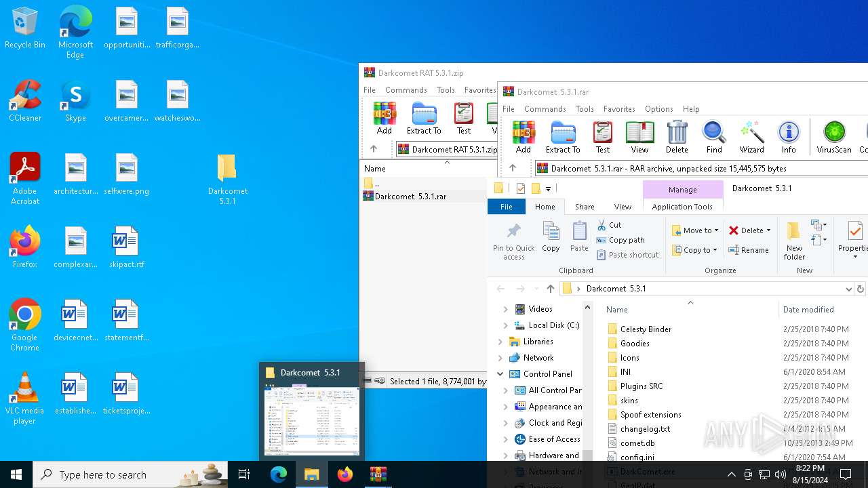
Task: Click Extract To in Darkcomet RAT 5.3.1.zip window
Action: (424, 118)
